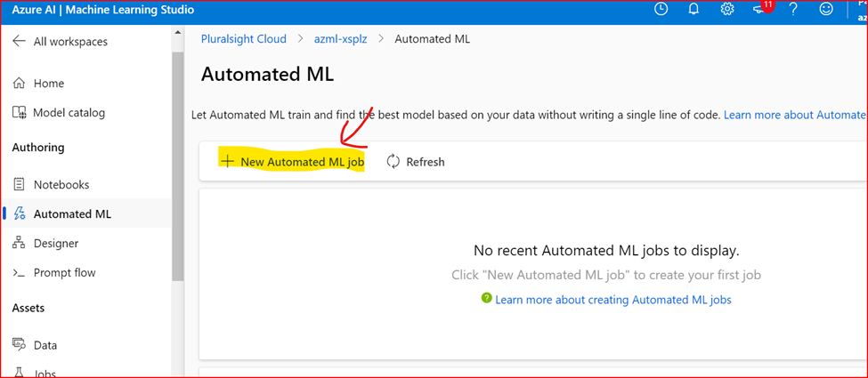Click the sidebar vertical scrollbar thumb
868x378 pixels.
point(178,166)
